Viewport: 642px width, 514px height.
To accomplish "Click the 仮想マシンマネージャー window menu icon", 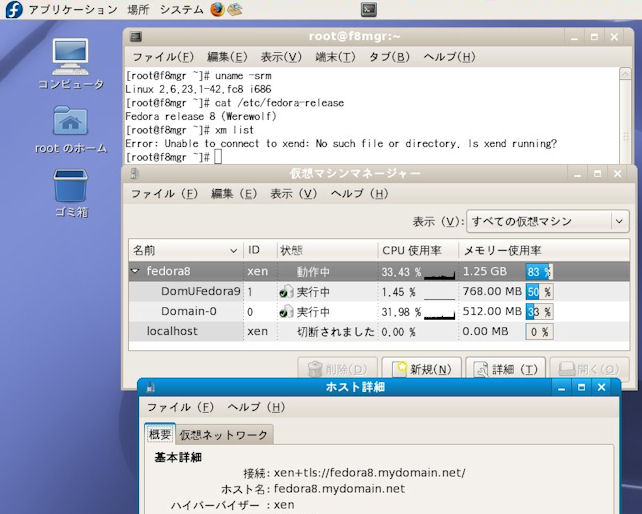I will click(134, 174).
